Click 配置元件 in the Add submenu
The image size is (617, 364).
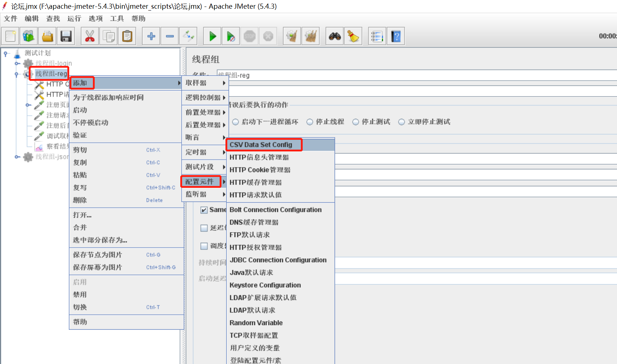pos(205,182)
